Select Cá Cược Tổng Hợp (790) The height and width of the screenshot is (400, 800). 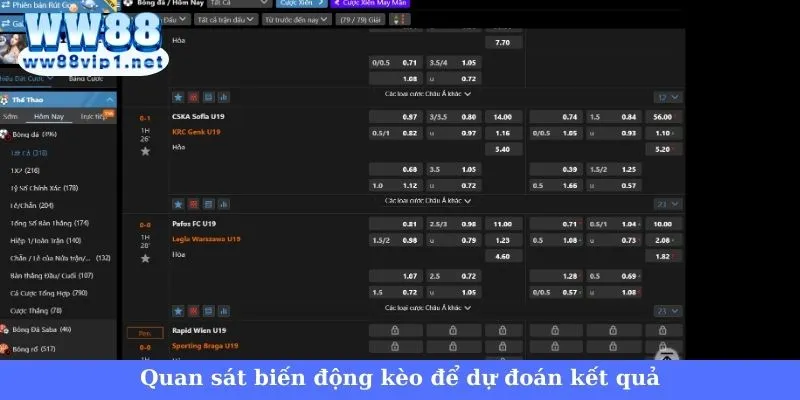click(x=48, y=293)
